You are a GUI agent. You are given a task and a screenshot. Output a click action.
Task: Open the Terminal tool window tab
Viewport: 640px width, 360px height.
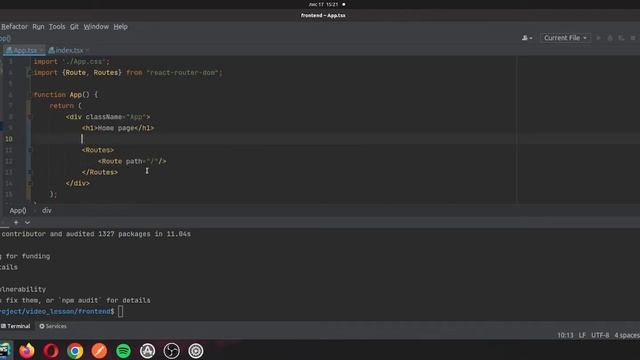click(x=16, y=326)
